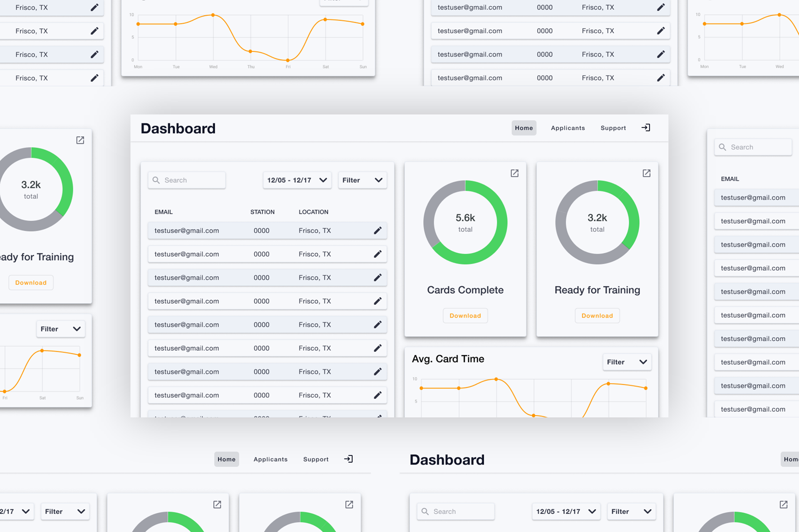Switch to the Applicants tab in main header

568,128
